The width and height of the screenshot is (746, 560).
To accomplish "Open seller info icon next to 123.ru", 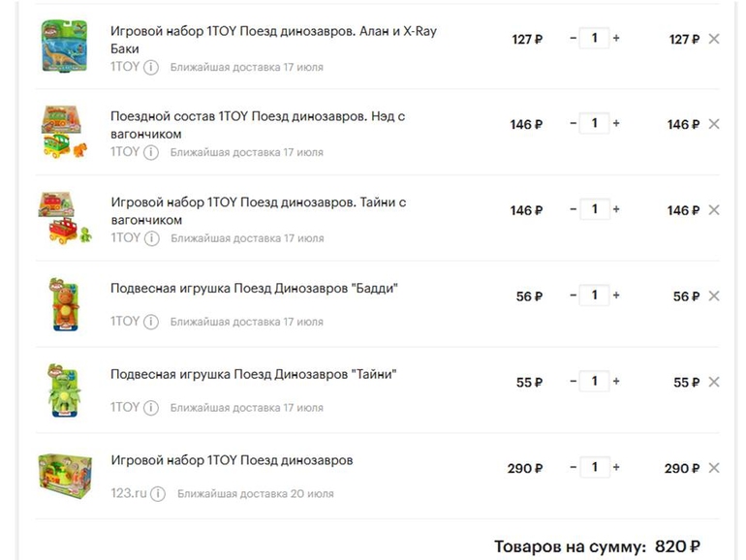I will [x=158, y=493].
